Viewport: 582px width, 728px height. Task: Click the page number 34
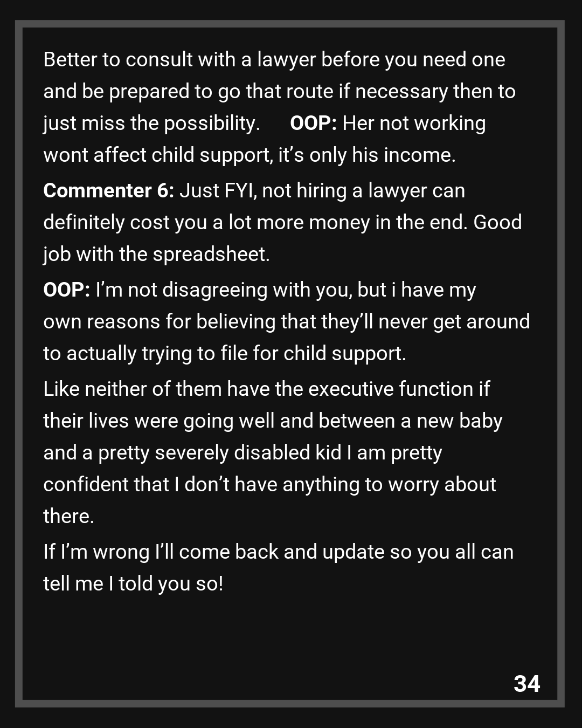click(526, 683)
